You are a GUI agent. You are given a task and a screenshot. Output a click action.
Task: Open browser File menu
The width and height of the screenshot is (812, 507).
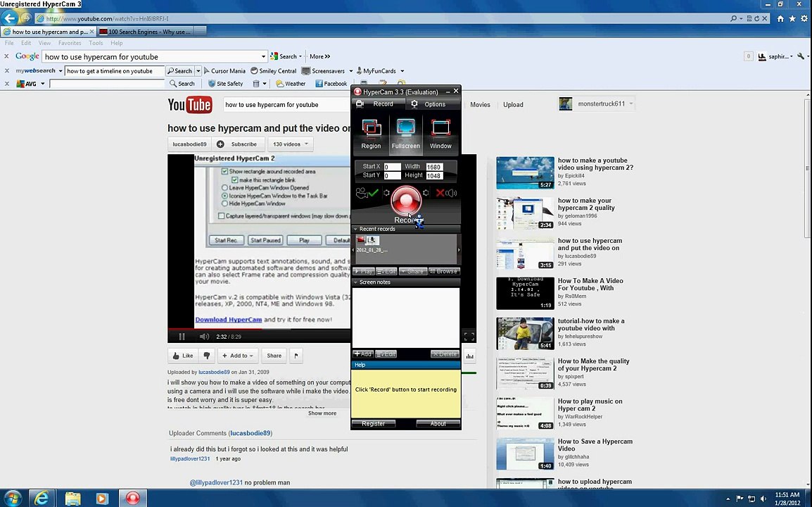pyautogui.click(x=9, y=43)
